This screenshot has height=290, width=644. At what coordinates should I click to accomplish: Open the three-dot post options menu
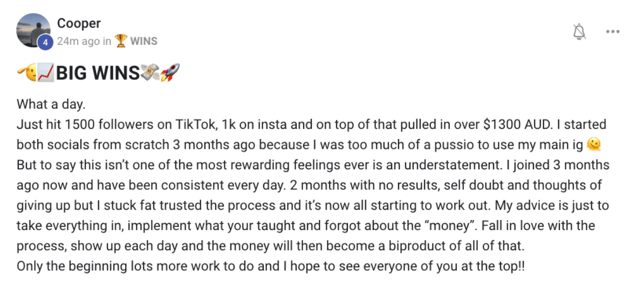click(x=612, y=32)
